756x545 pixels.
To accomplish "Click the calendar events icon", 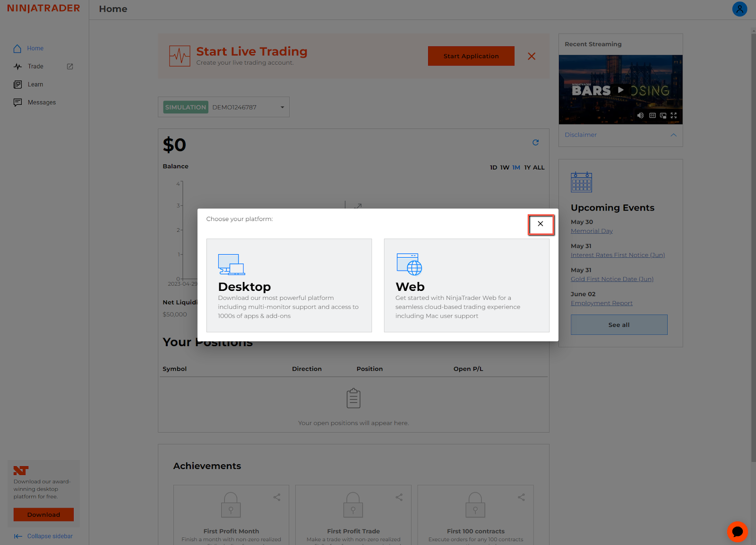I will point(581,182).
